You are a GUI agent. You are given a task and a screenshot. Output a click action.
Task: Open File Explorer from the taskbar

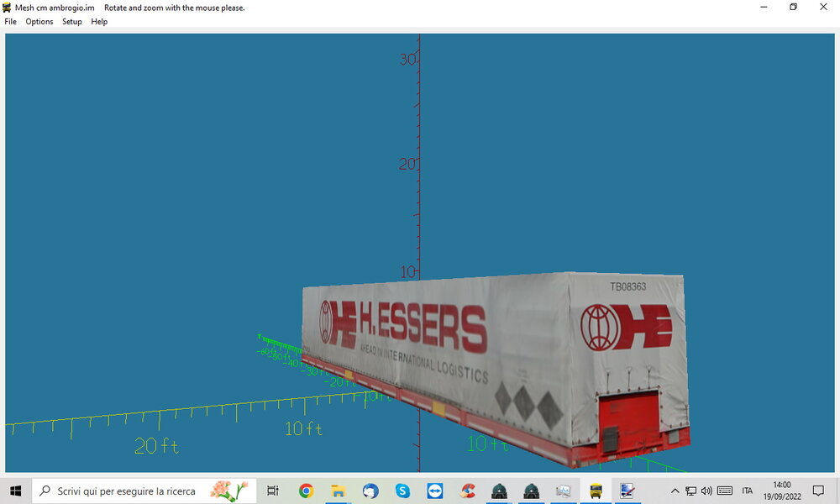coord(338,491)
